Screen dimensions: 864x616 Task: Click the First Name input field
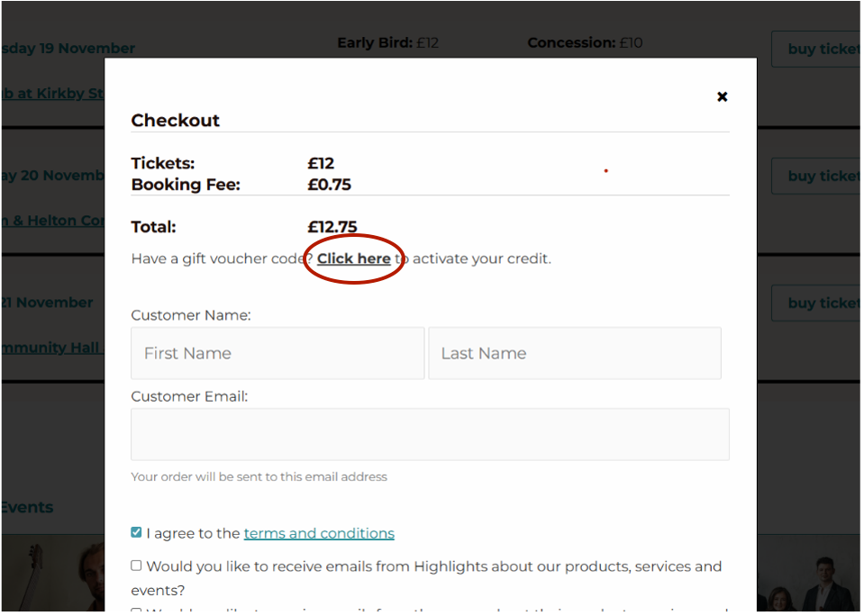[x=277, y=352]
